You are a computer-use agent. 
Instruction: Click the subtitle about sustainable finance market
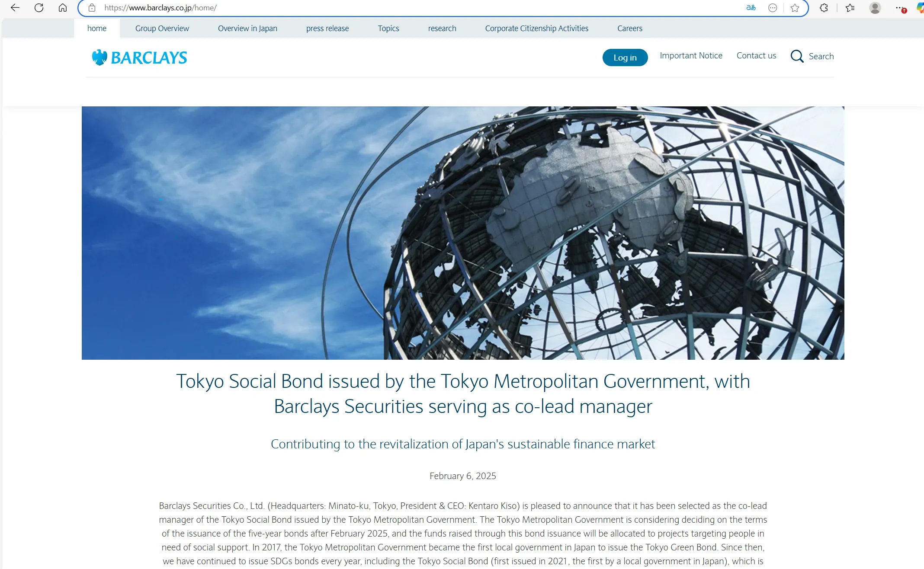pyautogui.click(x=463, y=444)
